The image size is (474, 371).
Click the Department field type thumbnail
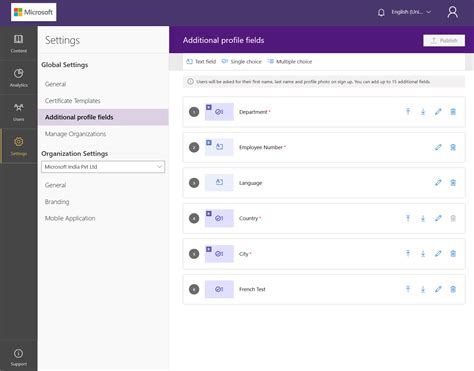coord(219,112)
